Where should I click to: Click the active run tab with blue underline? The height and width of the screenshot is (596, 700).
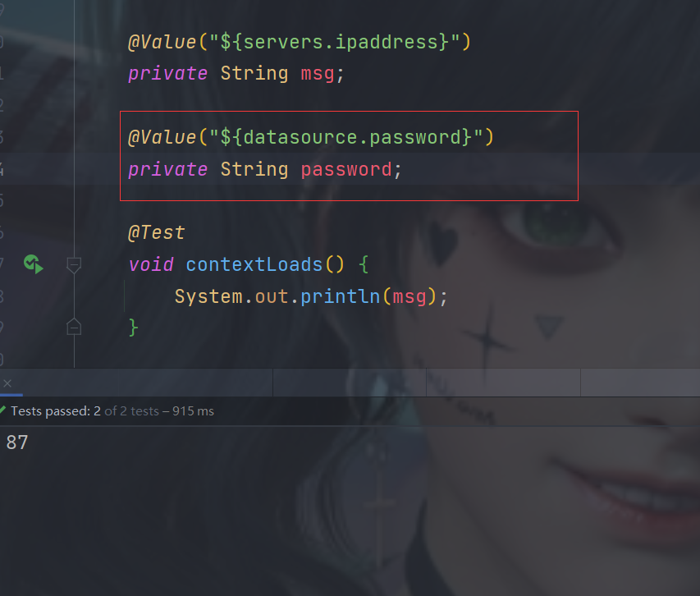pos(11,383)
